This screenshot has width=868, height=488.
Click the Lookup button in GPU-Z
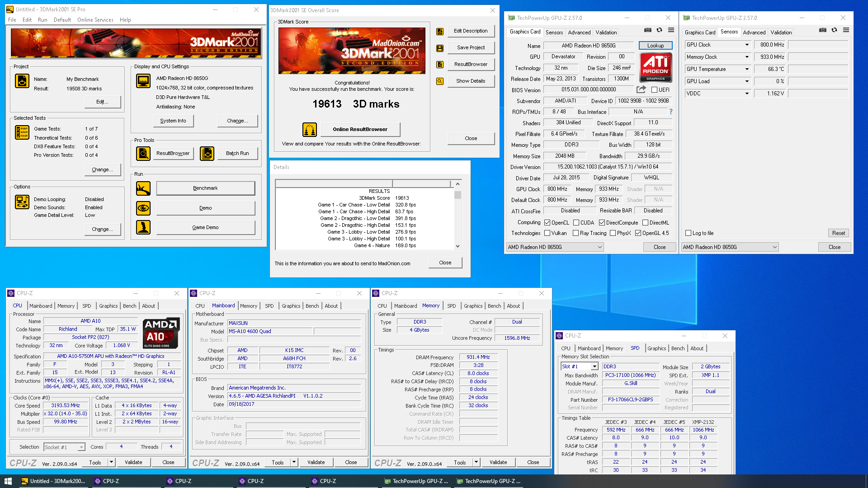(656, 46)
